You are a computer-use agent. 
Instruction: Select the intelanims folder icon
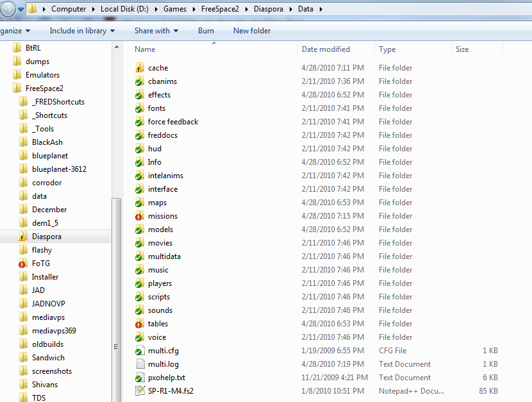(x=140, y=176)
